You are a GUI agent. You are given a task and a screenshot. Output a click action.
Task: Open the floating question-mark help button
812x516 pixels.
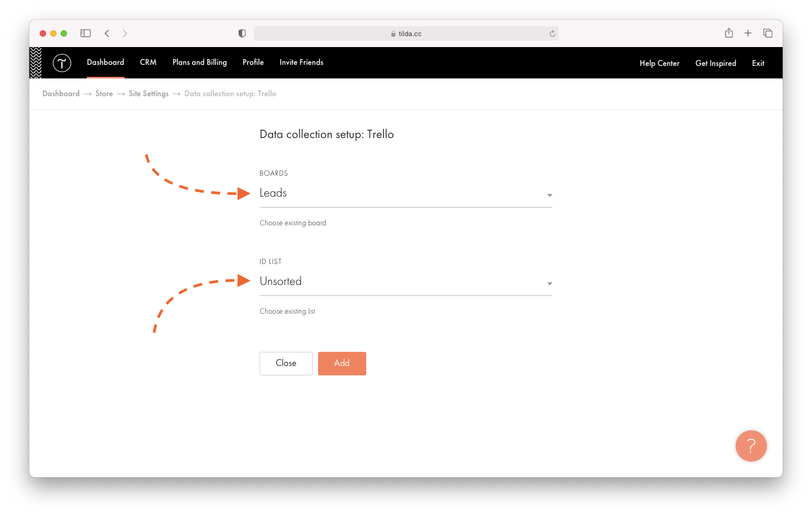(751, 446)
